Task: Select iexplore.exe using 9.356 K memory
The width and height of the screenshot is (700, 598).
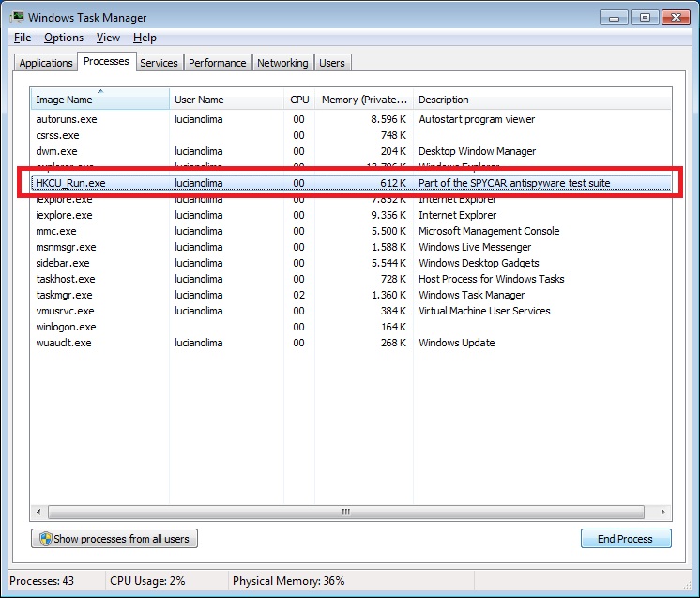Action: point(351,215)
